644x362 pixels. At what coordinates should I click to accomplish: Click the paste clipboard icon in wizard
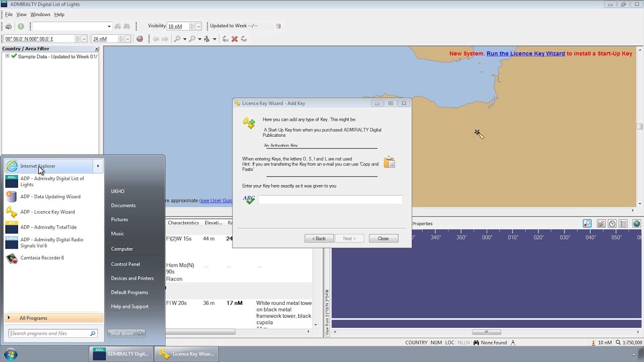click(x=389, y=162)
